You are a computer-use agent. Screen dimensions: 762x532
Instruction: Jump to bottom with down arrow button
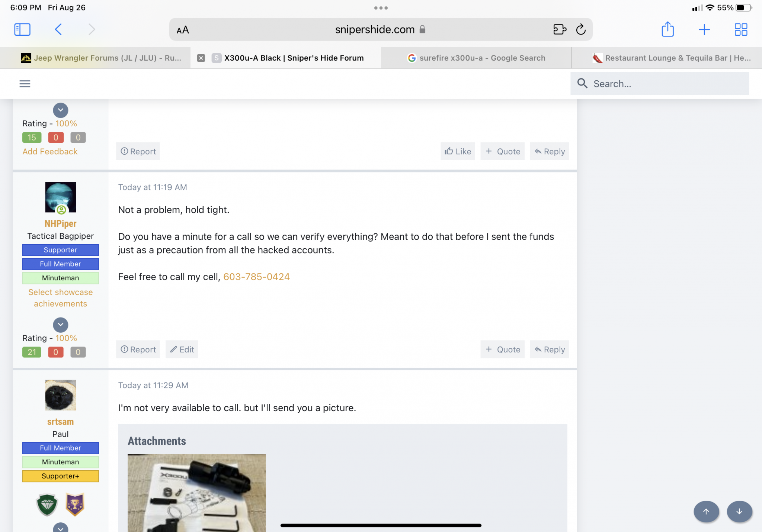739,512
